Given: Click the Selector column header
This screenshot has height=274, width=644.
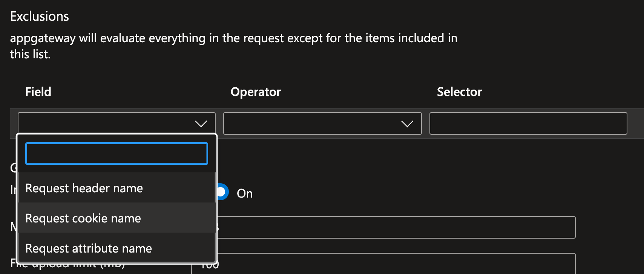Looking at the screenshot, I should pos(459,92).
